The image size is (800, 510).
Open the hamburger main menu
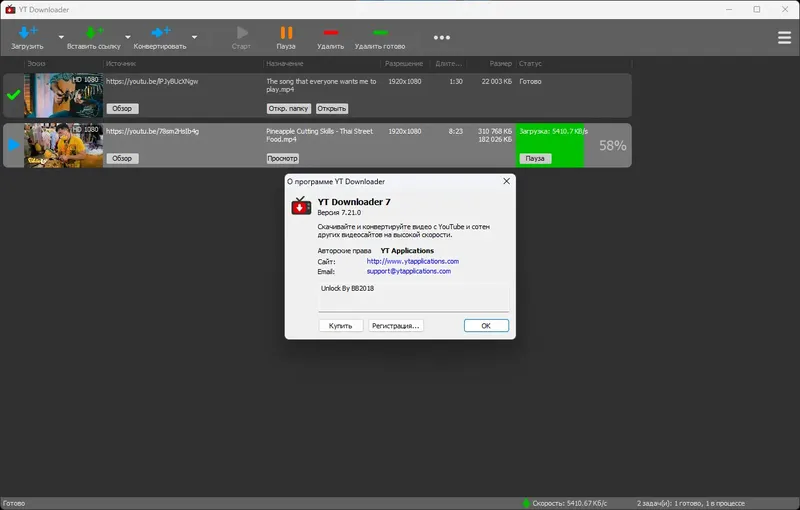(784, 37)
